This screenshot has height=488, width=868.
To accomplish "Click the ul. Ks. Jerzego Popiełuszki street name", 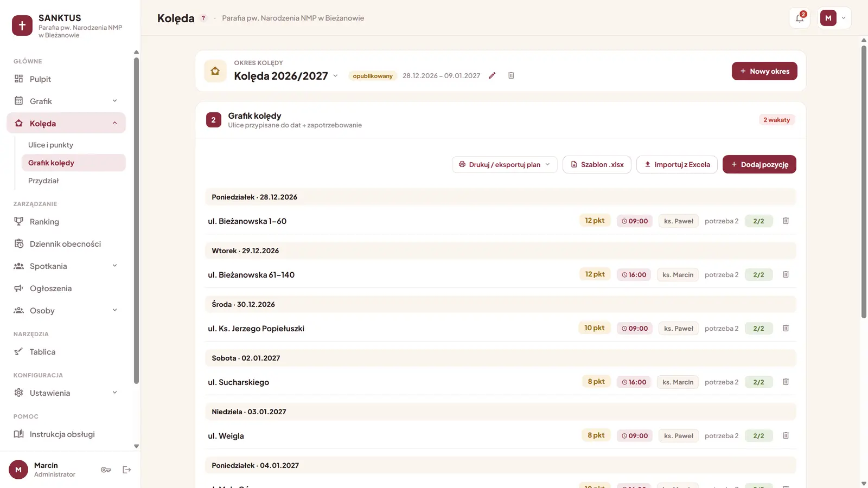I will (256, 329).
